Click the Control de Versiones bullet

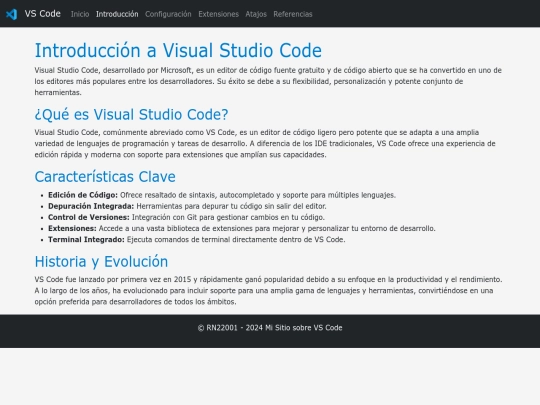pyautogui.click(x=186, y=217)
